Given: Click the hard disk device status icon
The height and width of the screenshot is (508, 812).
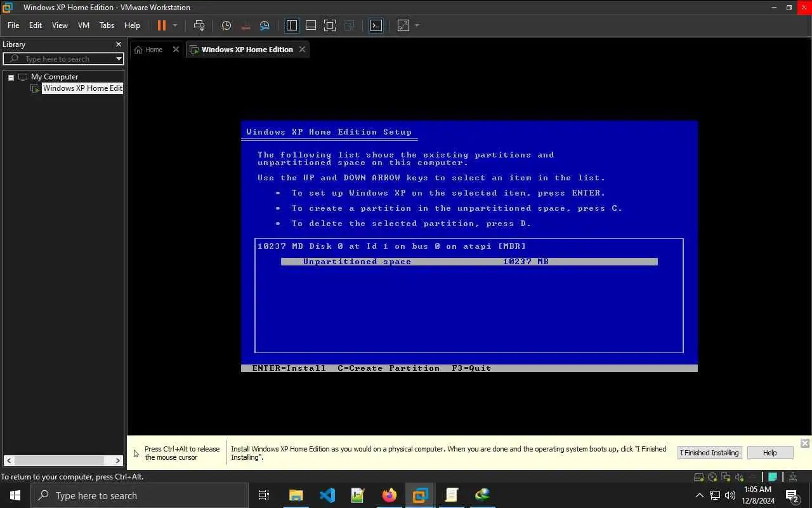Looking at the screenshot, I should [698, 477].
